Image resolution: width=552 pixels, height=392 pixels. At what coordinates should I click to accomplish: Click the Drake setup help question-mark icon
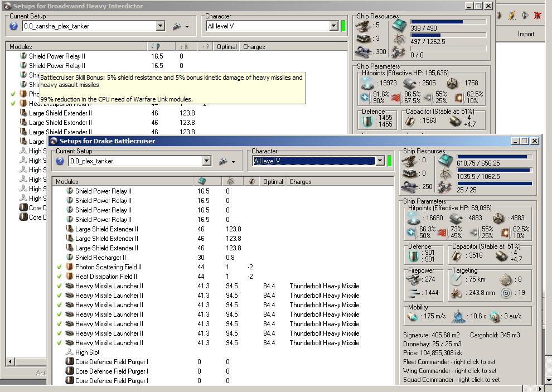(x=60, y=161)
